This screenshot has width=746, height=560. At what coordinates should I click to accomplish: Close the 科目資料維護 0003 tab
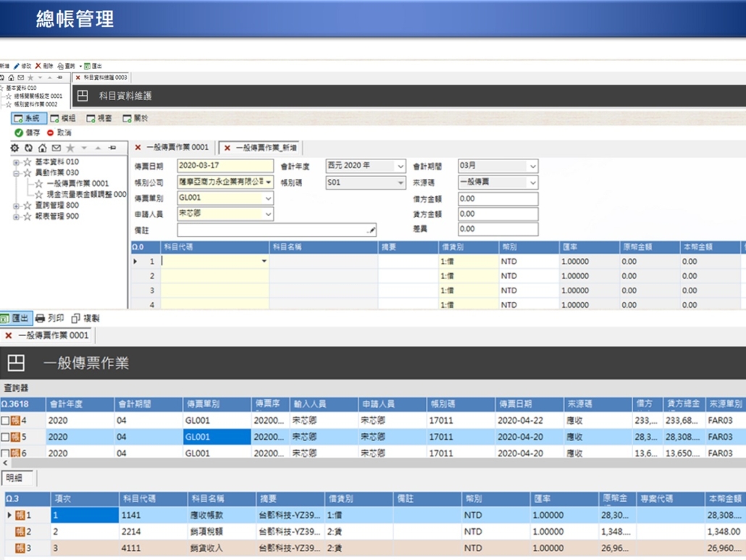[78, 77]
